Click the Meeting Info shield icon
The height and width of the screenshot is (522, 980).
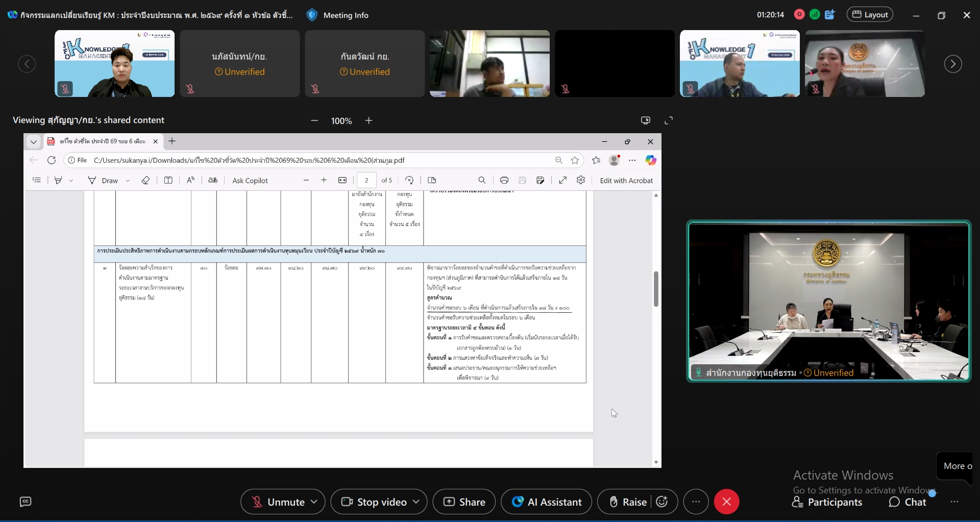click(312, 15)
